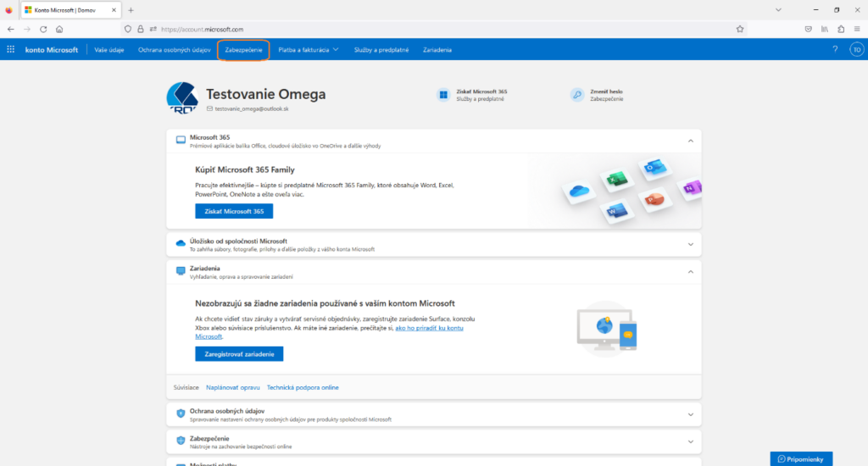Expand the Ochrana osobných údajov section
The width and height of the screenshot is (868, 466).
click(x=690, y=415)
